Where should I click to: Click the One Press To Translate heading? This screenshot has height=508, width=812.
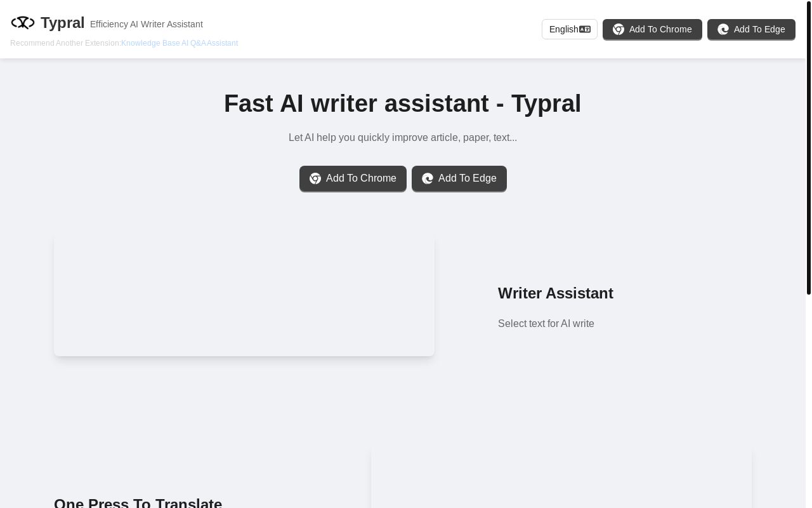(138, 503)
